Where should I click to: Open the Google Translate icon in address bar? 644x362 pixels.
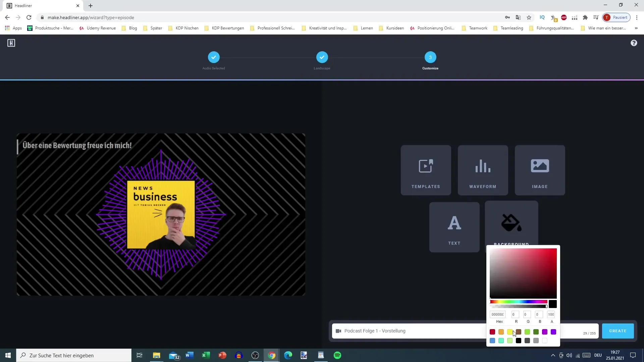[x=518, y=17]
